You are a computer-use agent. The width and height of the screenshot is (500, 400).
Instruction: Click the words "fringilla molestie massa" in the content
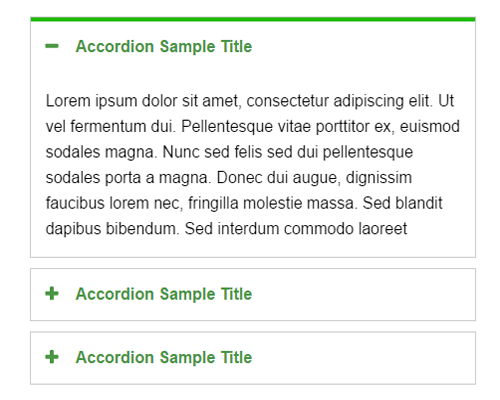click(x=271, y=203)
